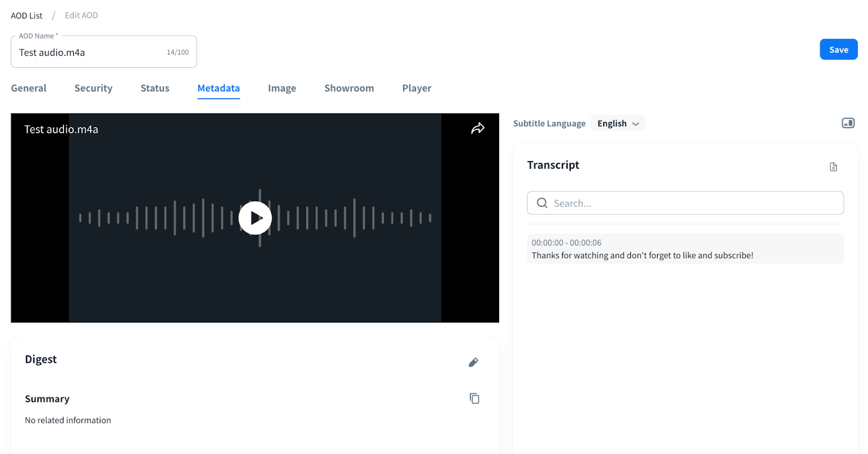Go to the Status tab

click(155, 88)
